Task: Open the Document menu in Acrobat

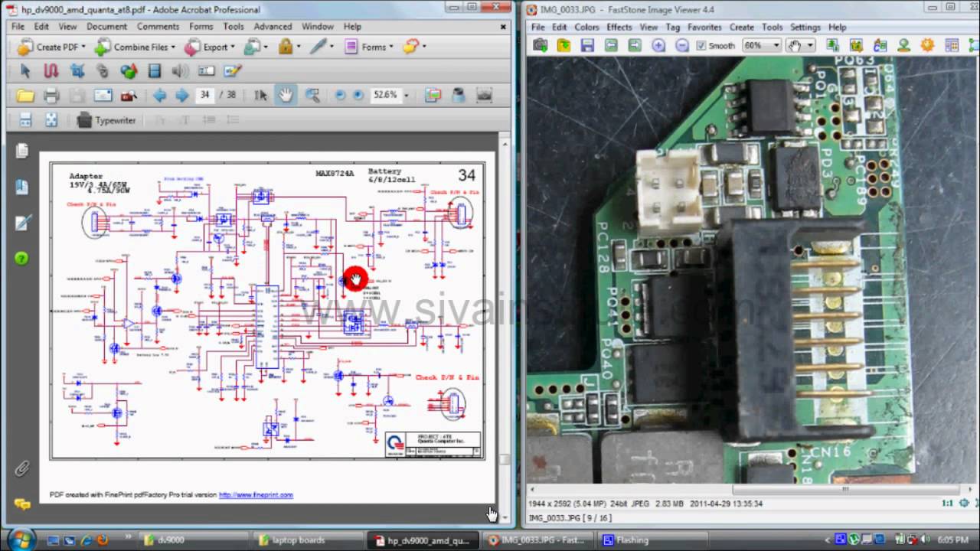Action: coord(106,26)
